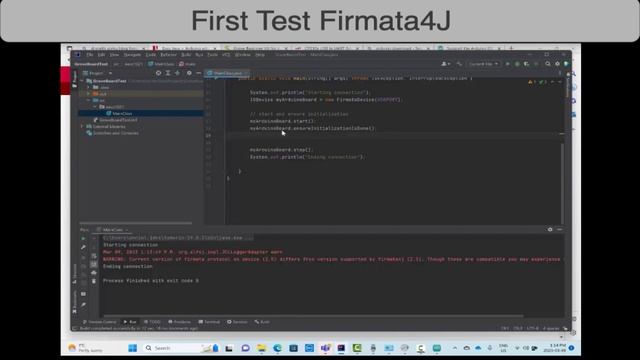Viewport: 640px width, 360px height.
Task: Expand the .idea folder
Action: (x=89, y=87)
